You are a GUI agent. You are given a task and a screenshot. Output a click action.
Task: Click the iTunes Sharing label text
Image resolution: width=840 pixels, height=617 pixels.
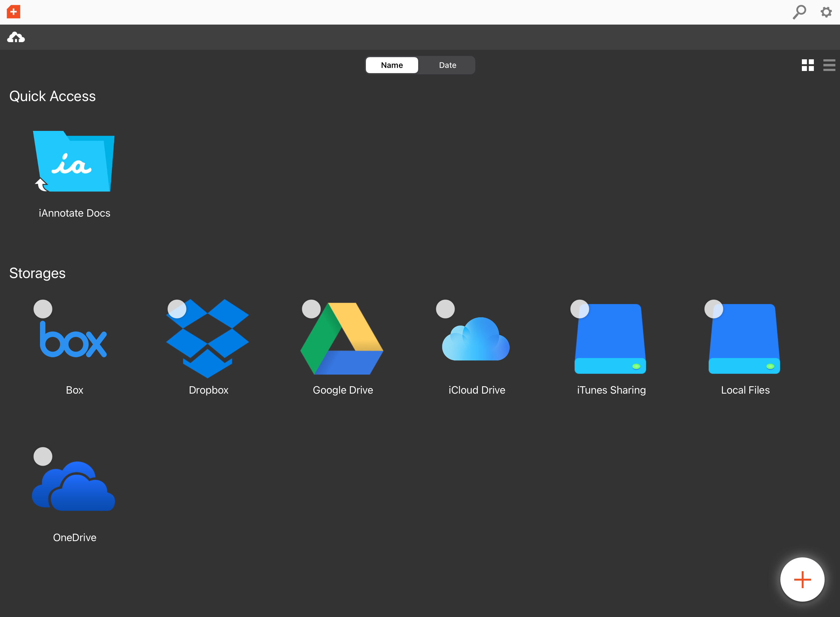(x=611, y=390)
